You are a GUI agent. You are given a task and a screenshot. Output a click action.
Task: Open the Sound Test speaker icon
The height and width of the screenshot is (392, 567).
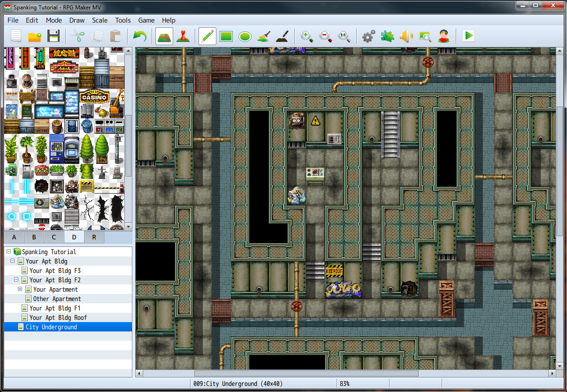[406, 37]
